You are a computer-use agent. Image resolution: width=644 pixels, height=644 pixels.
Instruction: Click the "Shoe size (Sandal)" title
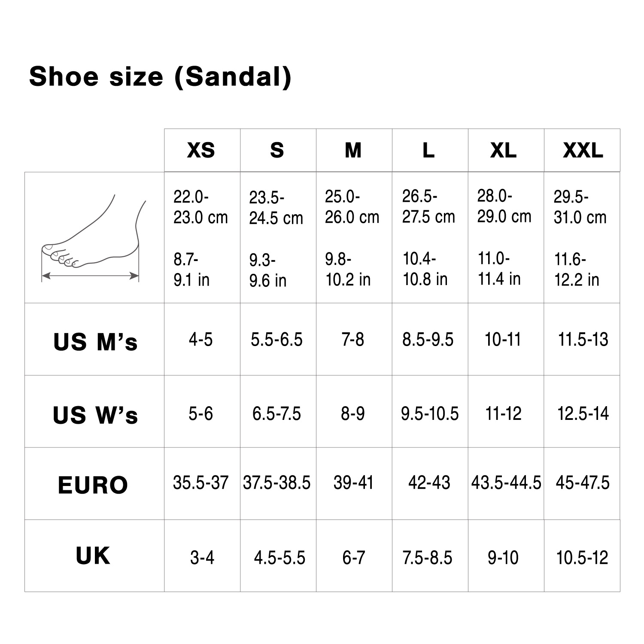click(160, 77)
